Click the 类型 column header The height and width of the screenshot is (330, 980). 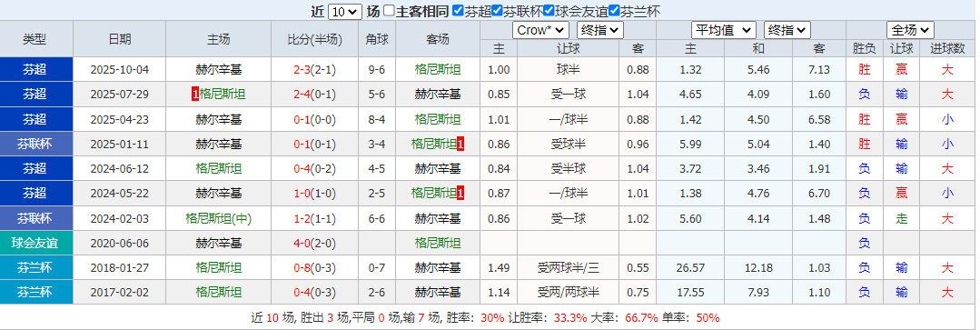(35, 39)
